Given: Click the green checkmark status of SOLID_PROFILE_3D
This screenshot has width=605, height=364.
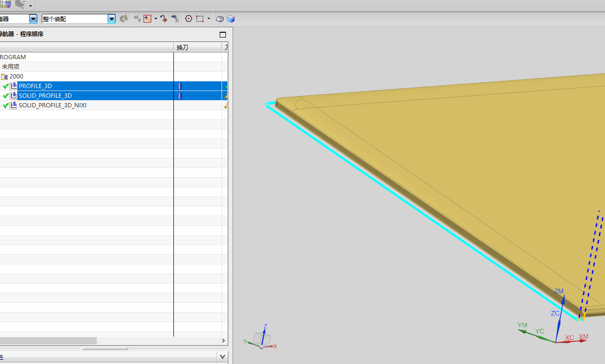Looking at the screenshot, I should point(6,95).
